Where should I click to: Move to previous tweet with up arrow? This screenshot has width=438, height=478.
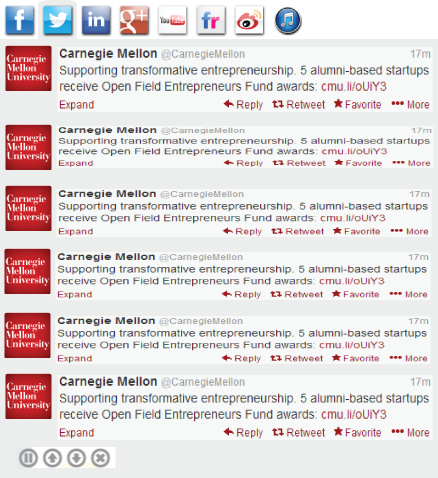click(52, 458)
